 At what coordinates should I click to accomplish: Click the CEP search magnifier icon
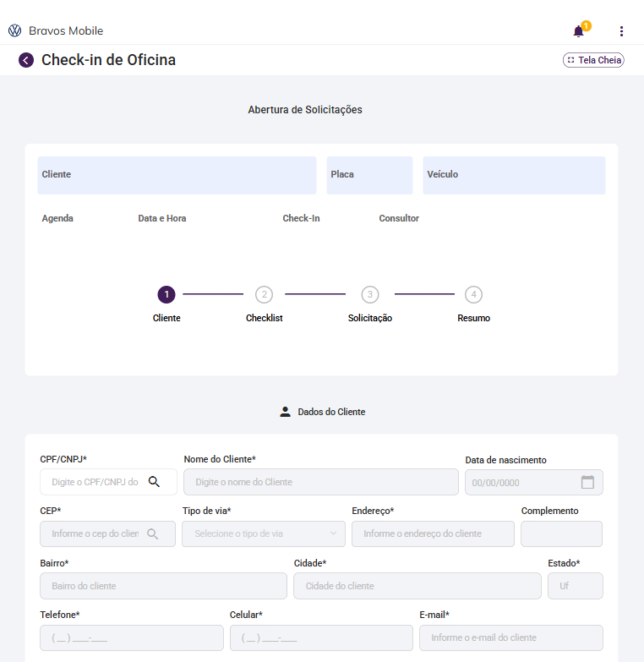(152, 534)
